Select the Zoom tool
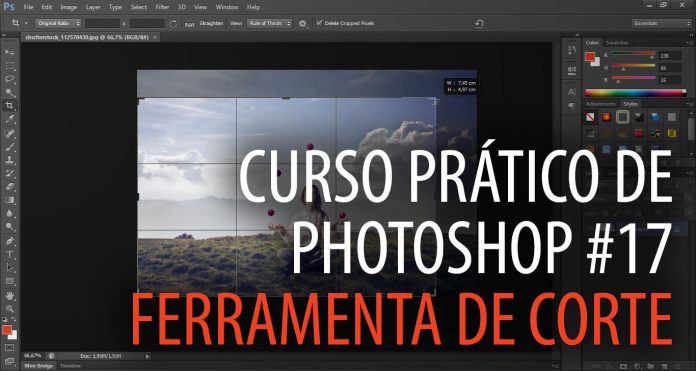 pos(9,309)
